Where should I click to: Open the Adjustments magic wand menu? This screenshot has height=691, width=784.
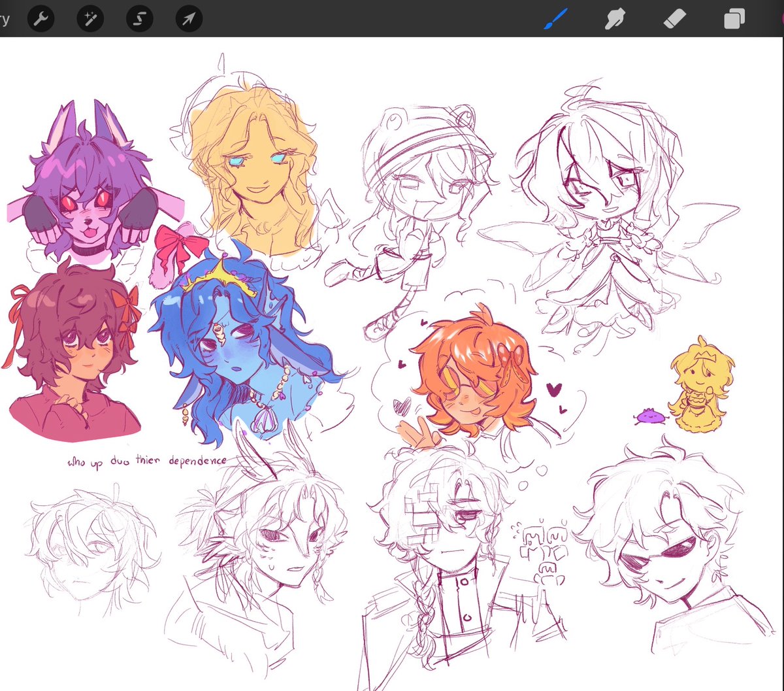pos(90,19)
